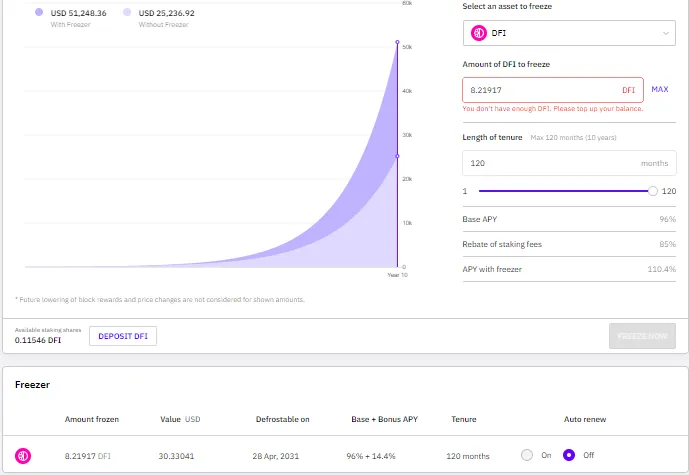Click the With Freezer legend dot
Screen dimensions: 689x475
pos(39,12)
